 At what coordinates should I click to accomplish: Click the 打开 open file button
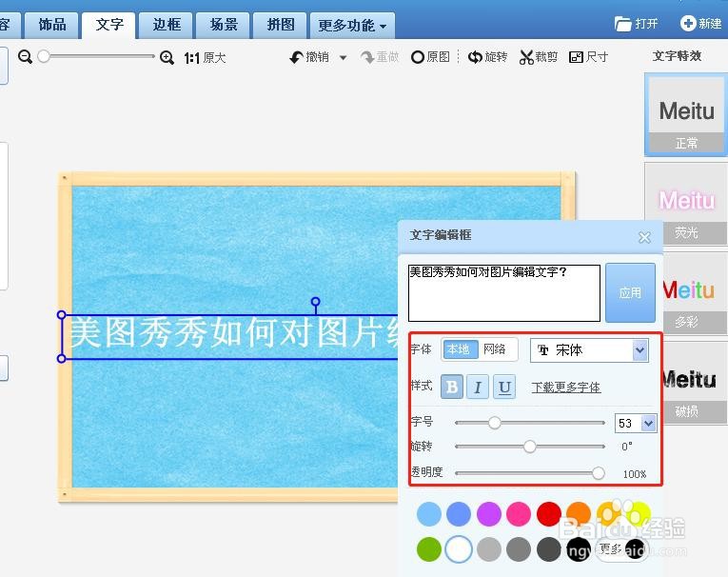(x=636, y=23)
